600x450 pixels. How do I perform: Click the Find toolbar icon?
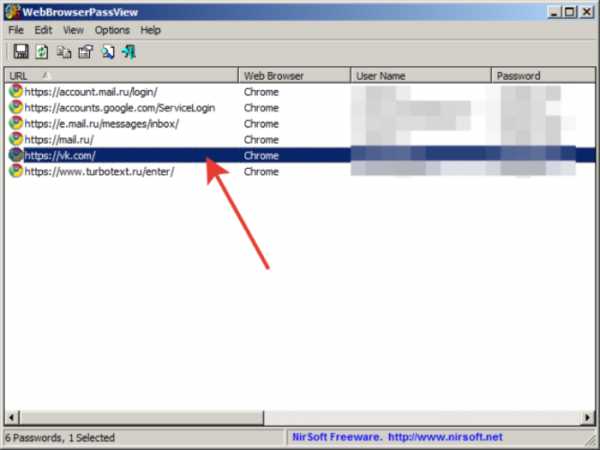pyautogui.click(x=107, y=52)
